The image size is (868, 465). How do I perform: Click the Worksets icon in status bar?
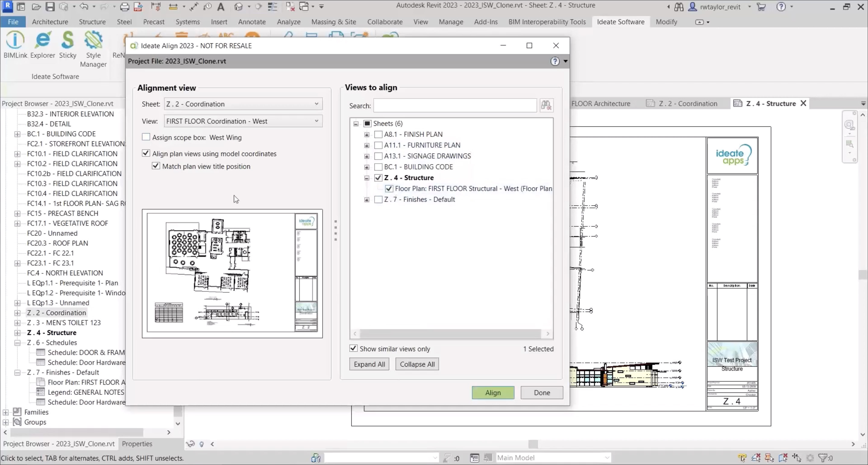[x=316, y=458]
